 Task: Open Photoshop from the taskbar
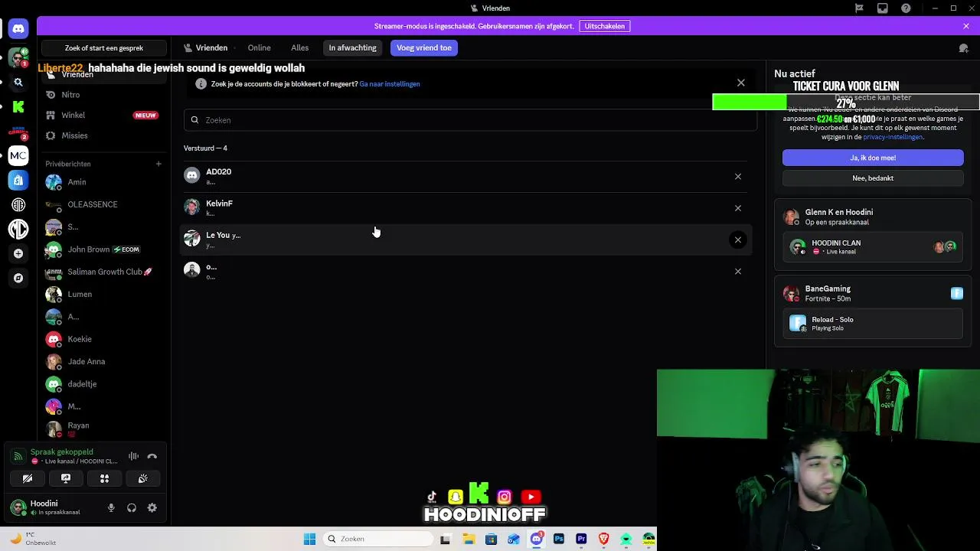pos(559,539)
